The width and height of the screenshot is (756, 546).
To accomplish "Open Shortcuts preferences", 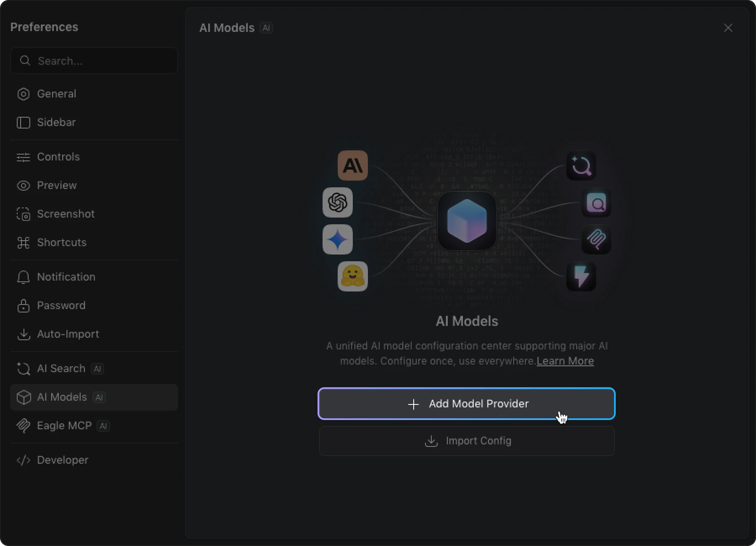I will pos(61,242).
